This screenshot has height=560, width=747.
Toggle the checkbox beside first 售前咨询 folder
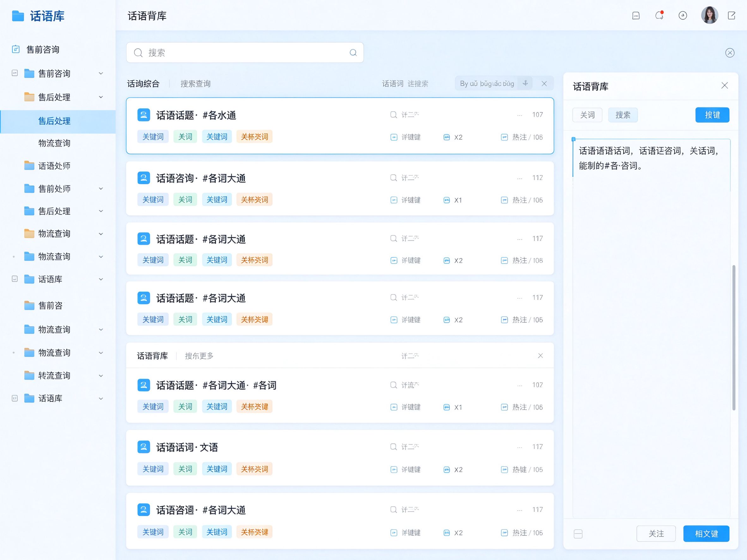pyautogui.click(x=15, y=73)
